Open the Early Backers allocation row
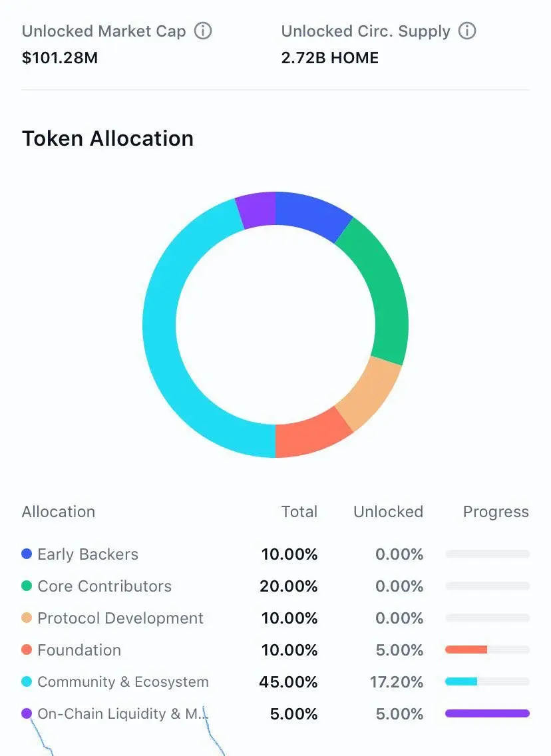The height and width of the screenshot is (756, 551). point(275,554)
